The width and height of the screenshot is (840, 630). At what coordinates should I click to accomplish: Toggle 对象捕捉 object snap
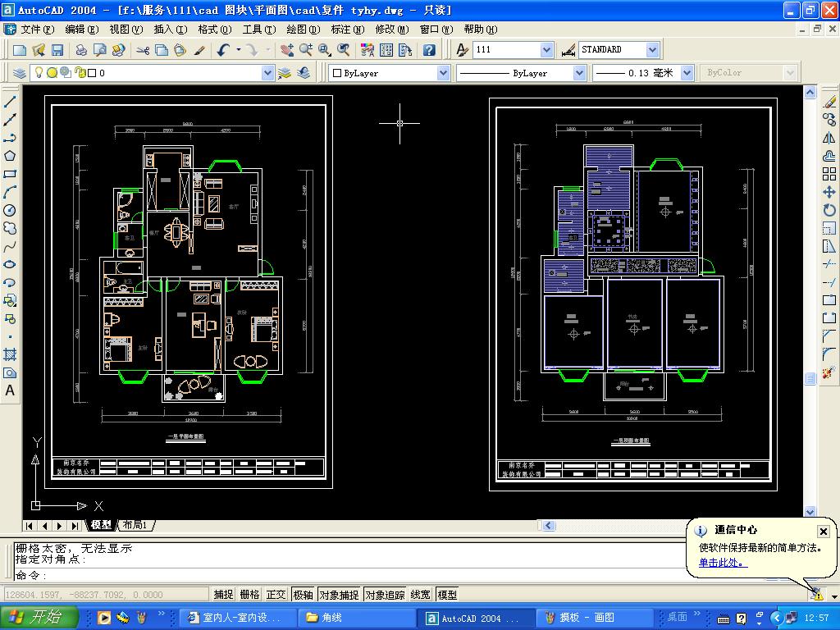point(339,595)
